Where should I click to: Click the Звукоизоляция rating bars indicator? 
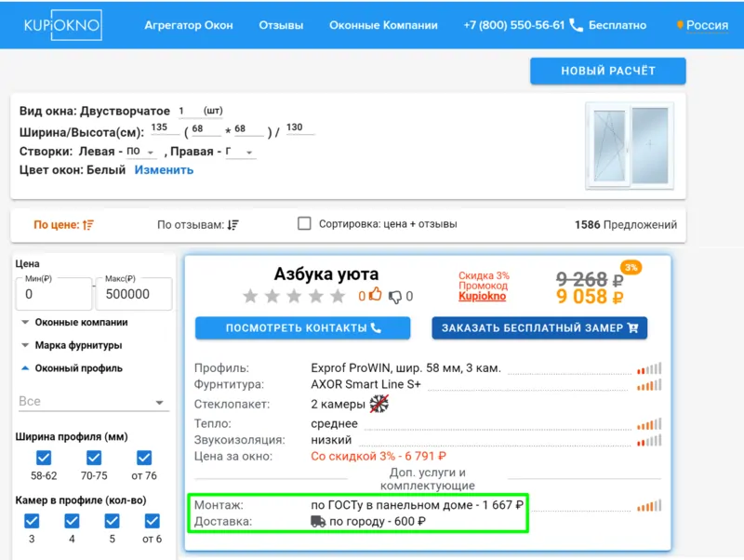click(x=649, y=440)
